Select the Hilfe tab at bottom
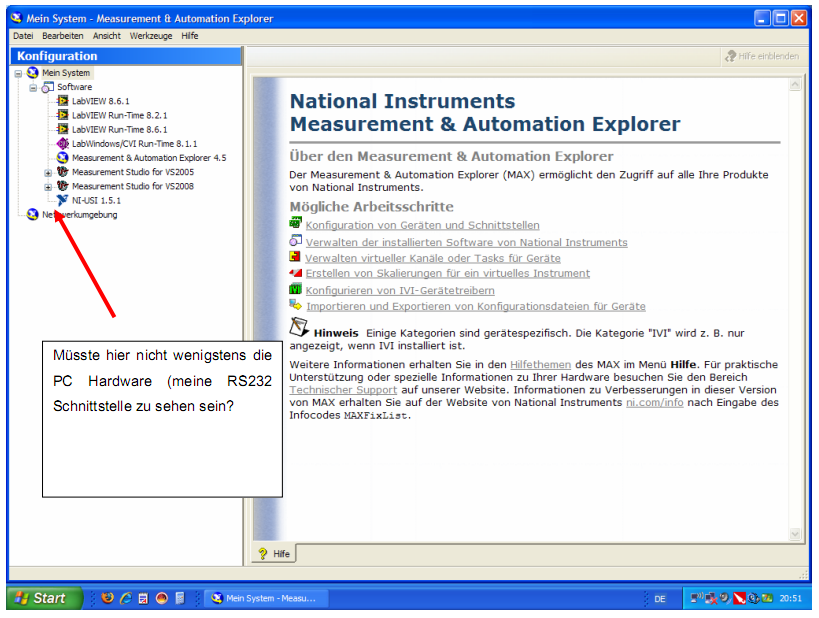819x618 pixels. pyautogui.click(x=274, y=554)
